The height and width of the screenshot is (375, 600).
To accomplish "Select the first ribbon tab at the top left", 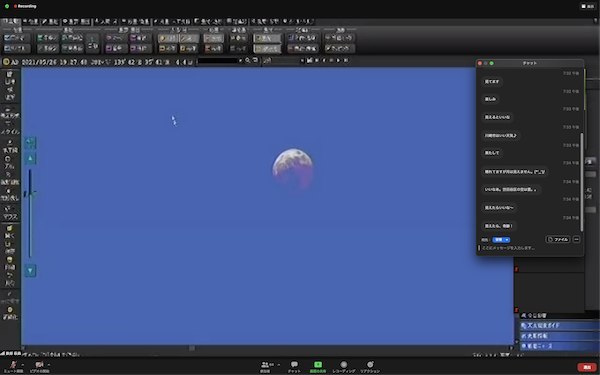I will tap(10, 21).
